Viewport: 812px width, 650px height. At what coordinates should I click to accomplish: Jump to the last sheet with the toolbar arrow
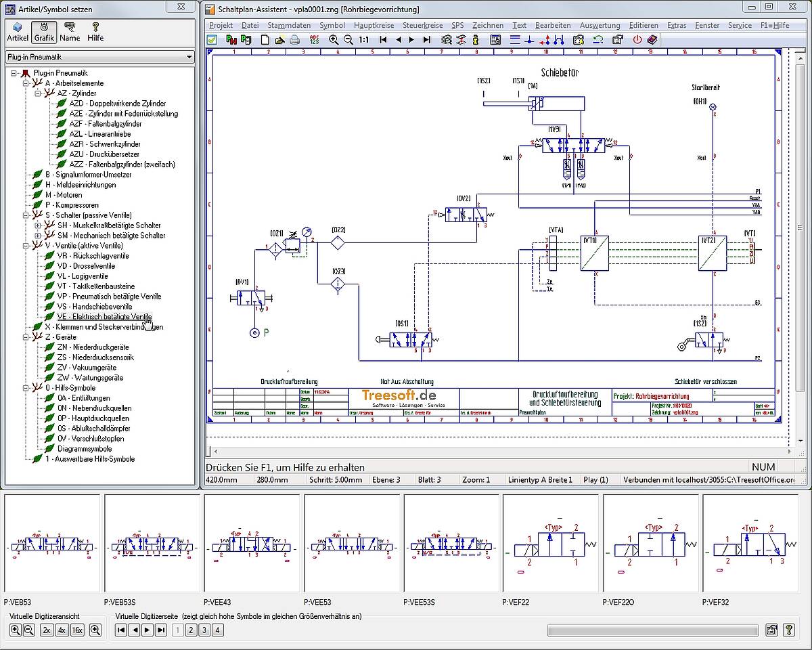click(427, 40)
